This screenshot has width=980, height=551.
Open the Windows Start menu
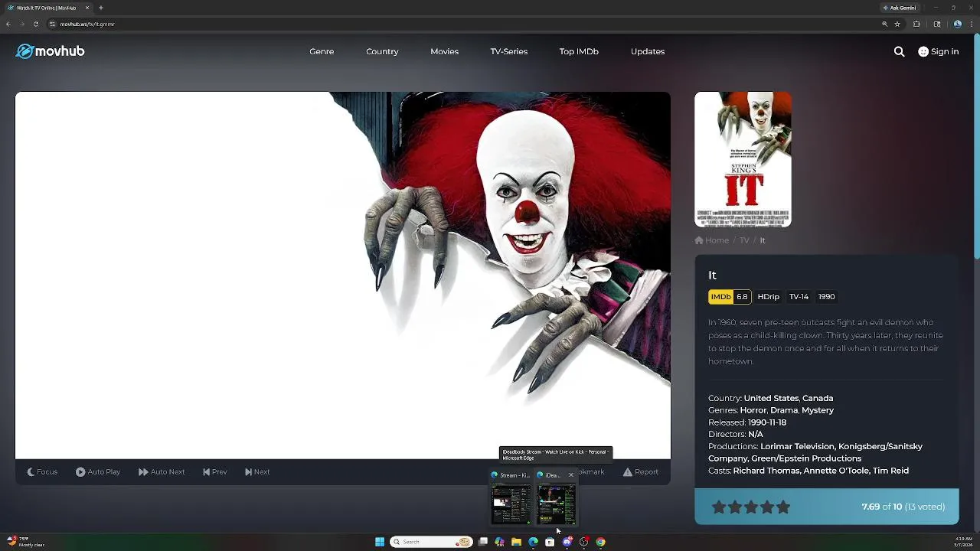380,542
